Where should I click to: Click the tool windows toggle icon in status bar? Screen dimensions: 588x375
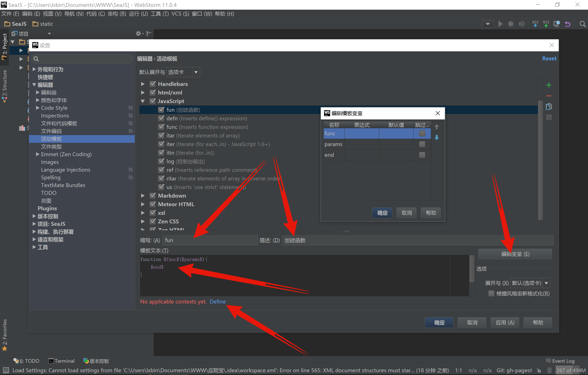coord(6,370)
